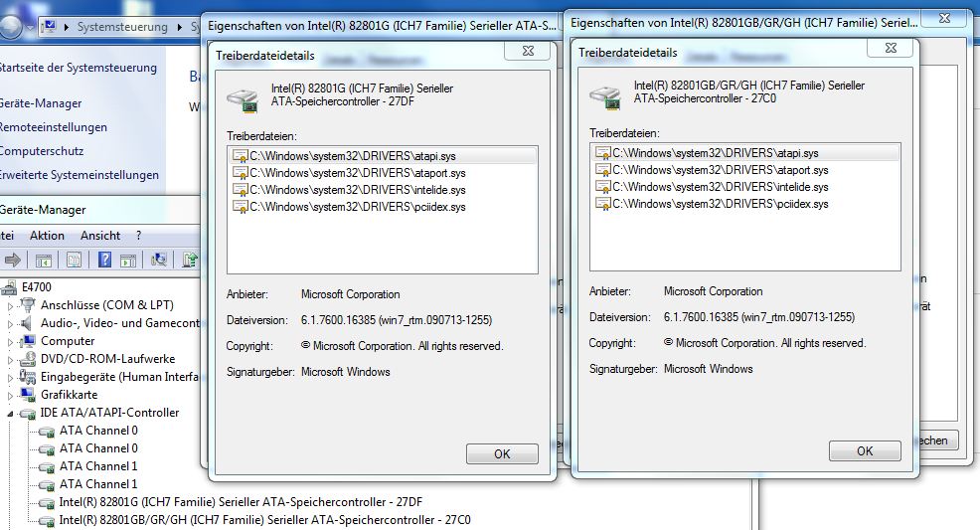Click the speaker icon of Audio-, Video- und Gamecontroller
Image resolution: width=980 pixels, height=530 pixels.
point(26,323)
